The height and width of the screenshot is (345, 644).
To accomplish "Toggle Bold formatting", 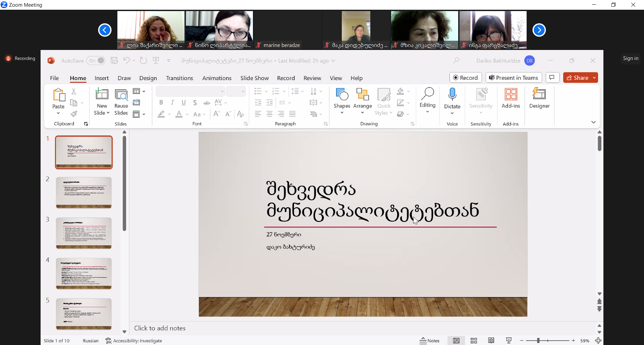I will pyautogui.click(x=161, y=103).
